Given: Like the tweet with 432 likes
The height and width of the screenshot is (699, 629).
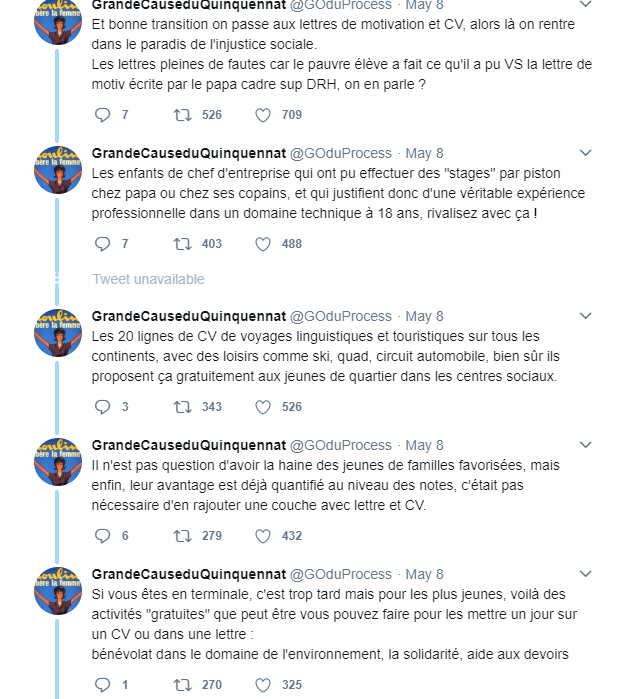Looking at the screenshot, I should 263,536.
